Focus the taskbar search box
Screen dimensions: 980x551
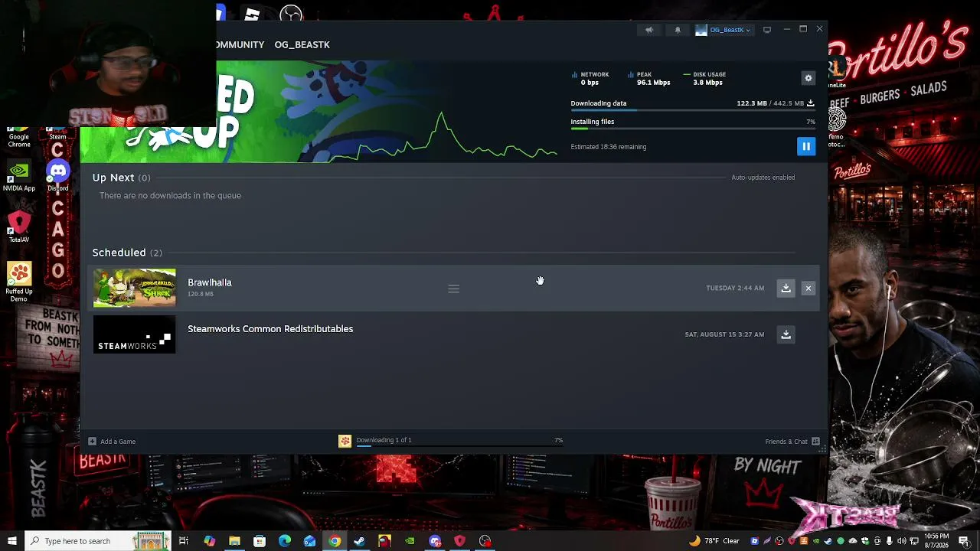click(x=97, y=541)
